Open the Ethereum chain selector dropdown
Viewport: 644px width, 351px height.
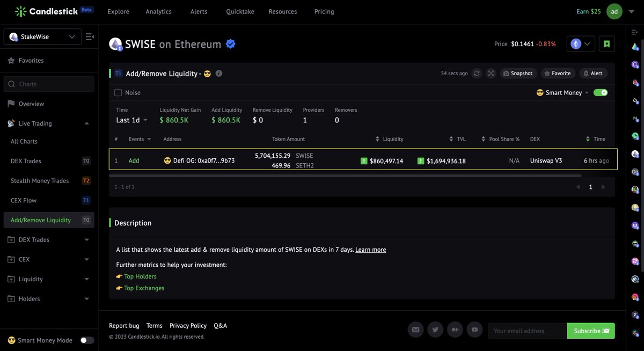(581, 44)
